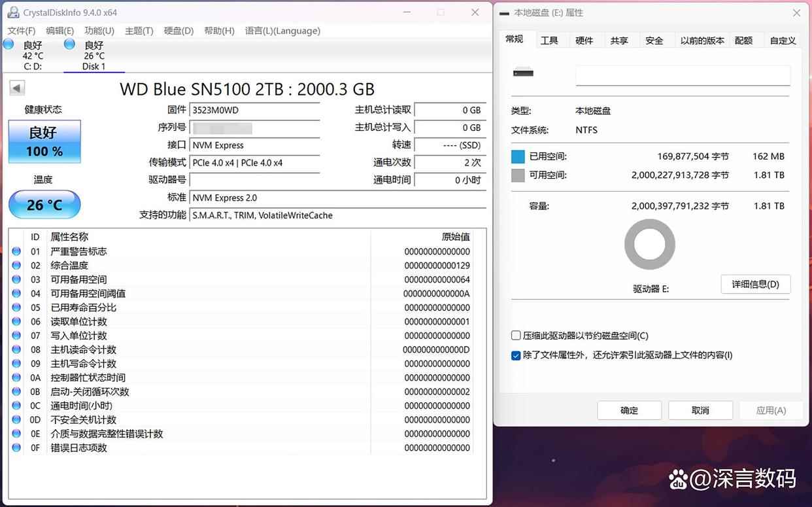
Task: Click the 通电次数 value 2 次
Action: [450, 163]
